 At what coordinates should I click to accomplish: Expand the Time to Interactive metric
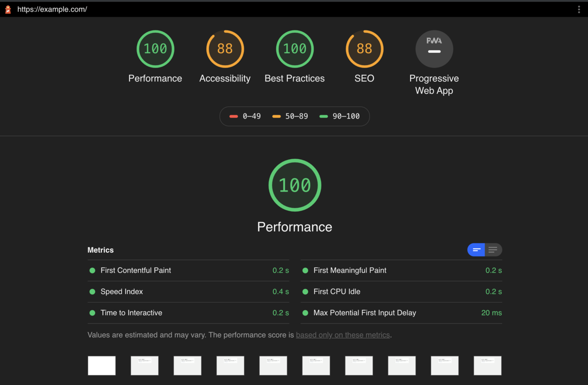tap(188, 313)
